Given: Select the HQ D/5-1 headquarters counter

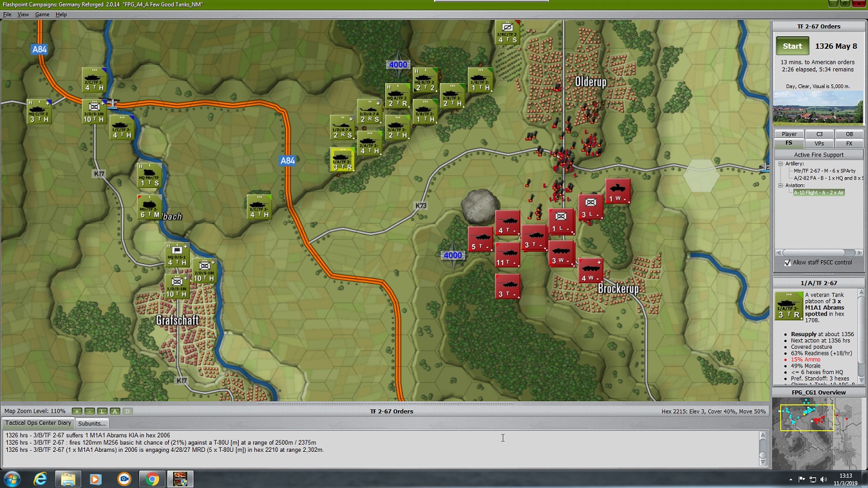Looking at the screenshot, I should point(177,255).
